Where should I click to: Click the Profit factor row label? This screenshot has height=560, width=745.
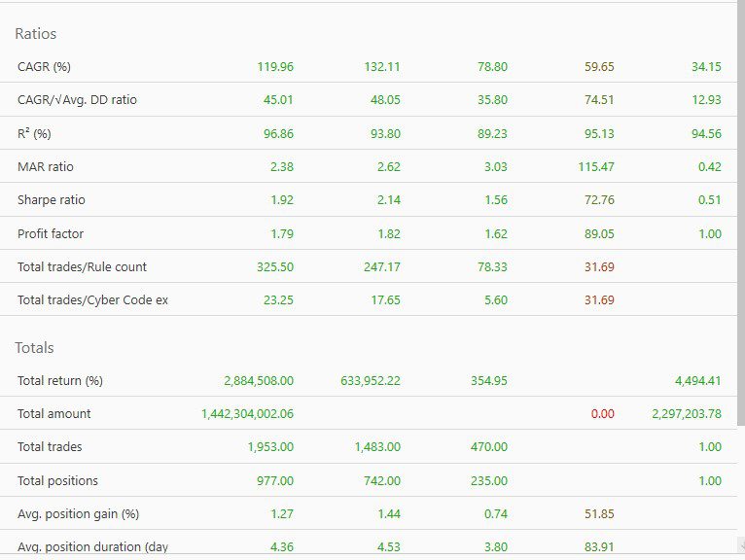51,233
